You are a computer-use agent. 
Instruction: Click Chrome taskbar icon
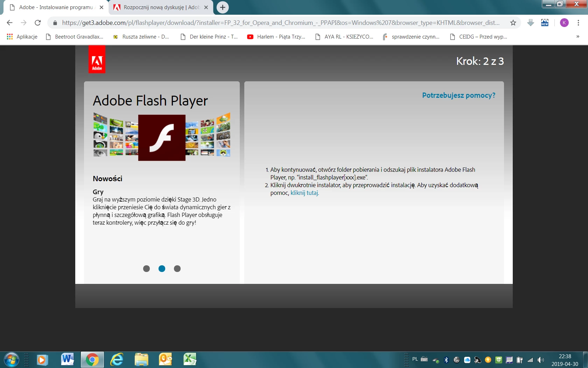coord(92,360)
